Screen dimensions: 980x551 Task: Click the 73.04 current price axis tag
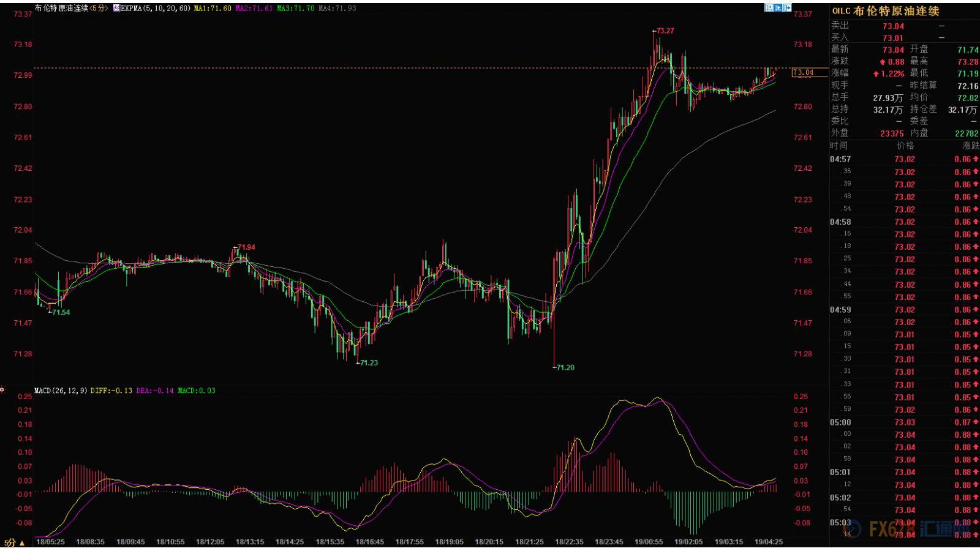tap(803, 72)
